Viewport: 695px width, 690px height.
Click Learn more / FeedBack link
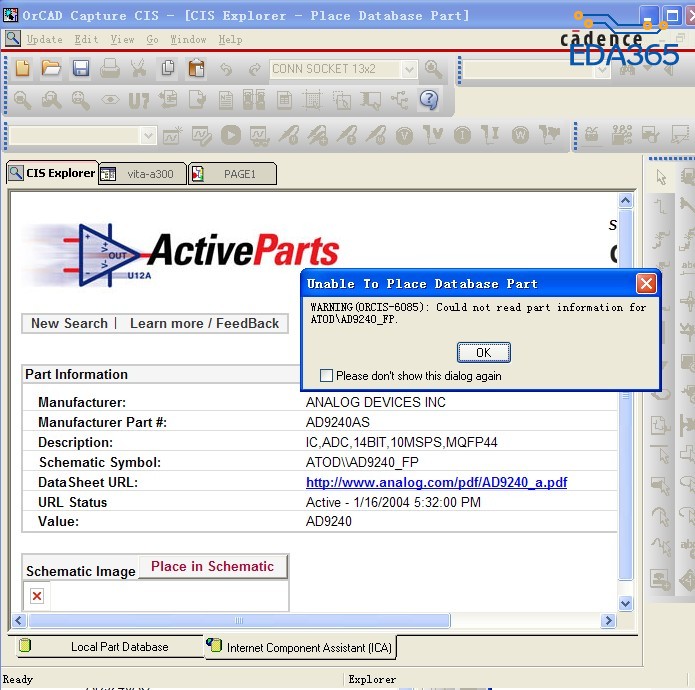click(x=204, y=323)
